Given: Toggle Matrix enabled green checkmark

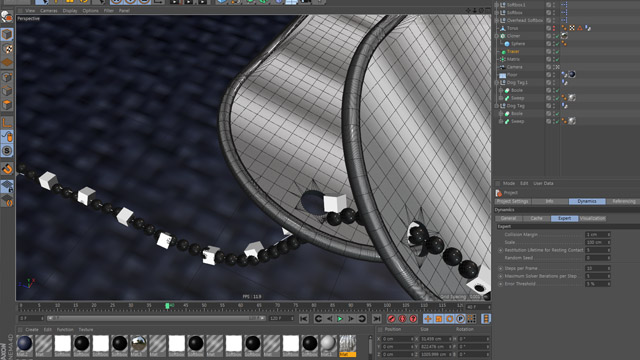Looking at the screenshot, I should pos(557,59).
